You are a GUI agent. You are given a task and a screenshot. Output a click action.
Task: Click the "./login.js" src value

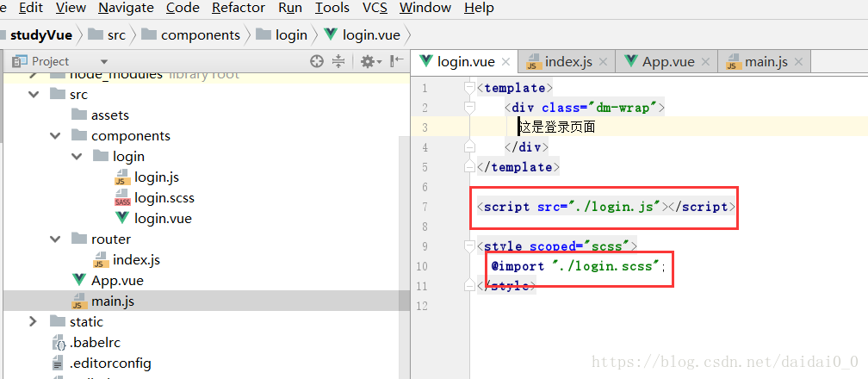tap(616, 207)
